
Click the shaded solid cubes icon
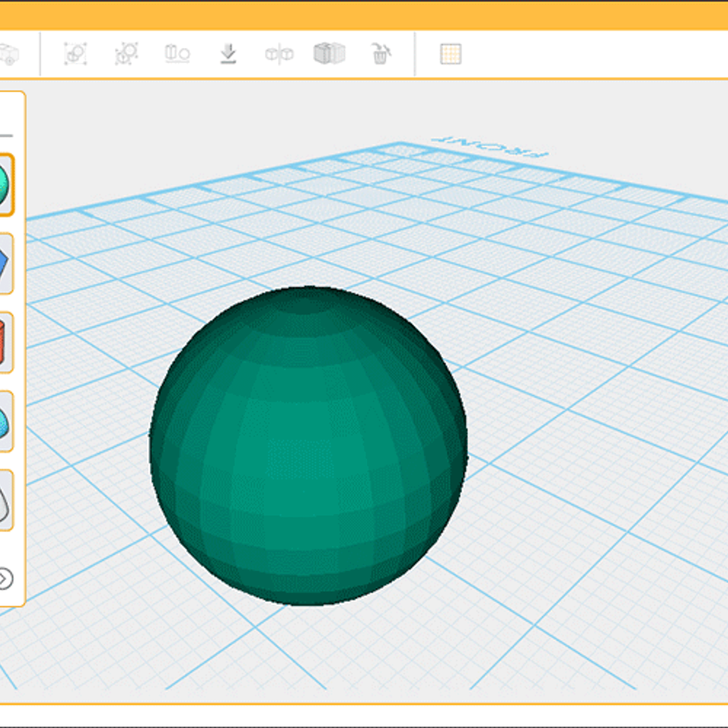point(329,54)
